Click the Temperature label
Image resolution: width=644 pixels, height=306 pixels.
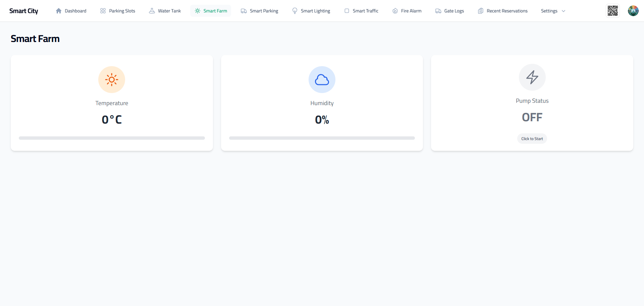point(112,103)
